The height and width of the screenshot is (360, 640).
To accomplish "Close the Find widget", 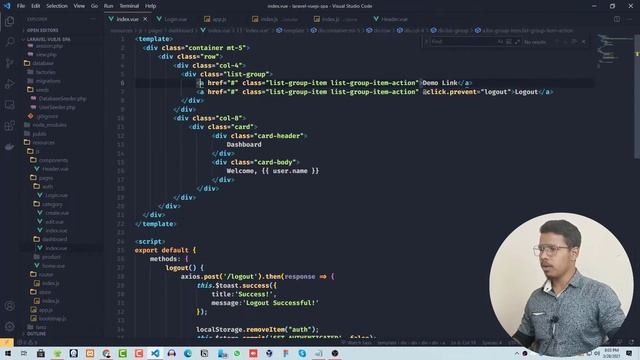I will pyautogui.click(x=584, y=42).
